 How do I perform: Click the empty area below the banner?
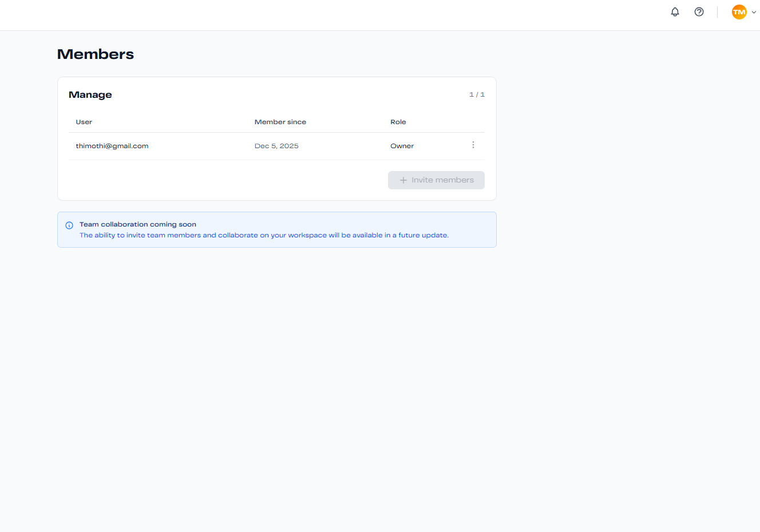[x=277, y=372]
